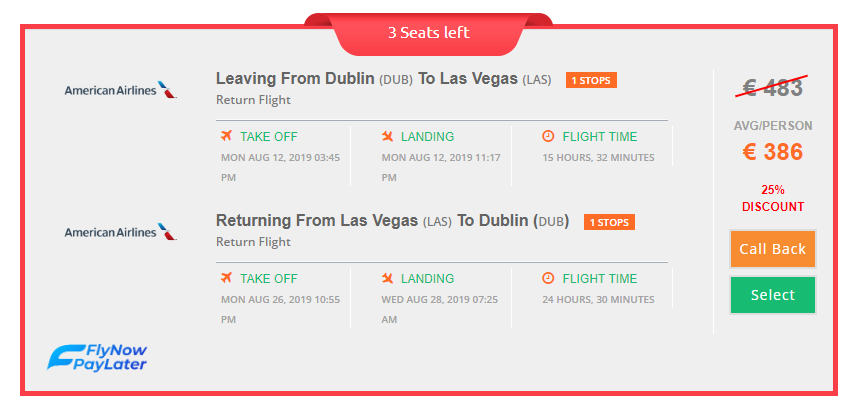Image resolution: width=858 pixels, height=413 pixels.
Task: Click the outbound 1 STOPS badge
Action: pyautogui.click(x=591, y=80)
